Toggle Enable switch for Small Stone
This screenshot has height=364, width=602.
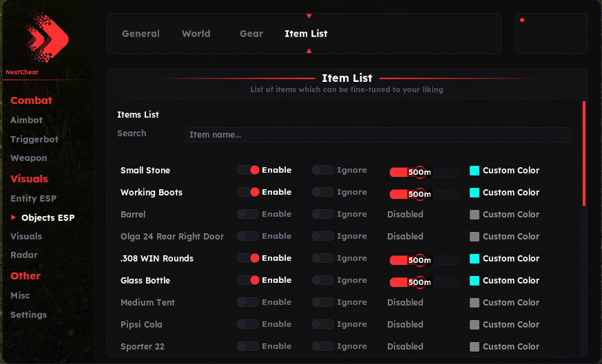(x=248, y=170)
